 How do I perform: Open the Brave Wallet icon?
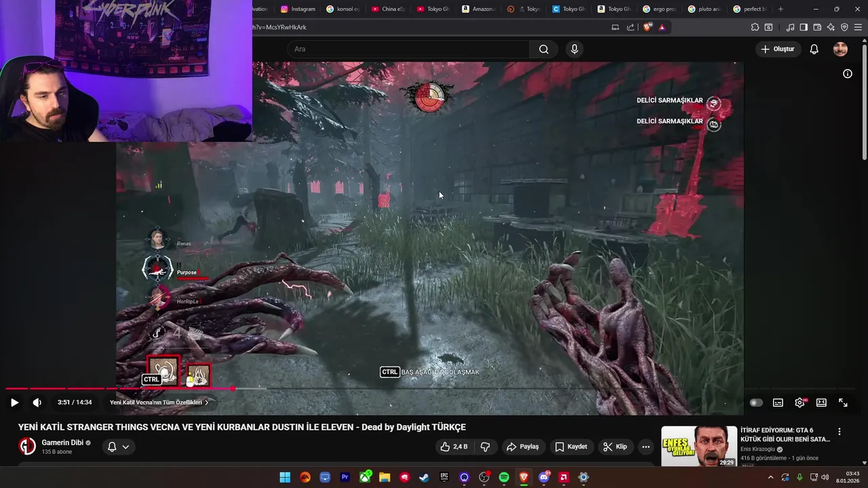[817, 27]
